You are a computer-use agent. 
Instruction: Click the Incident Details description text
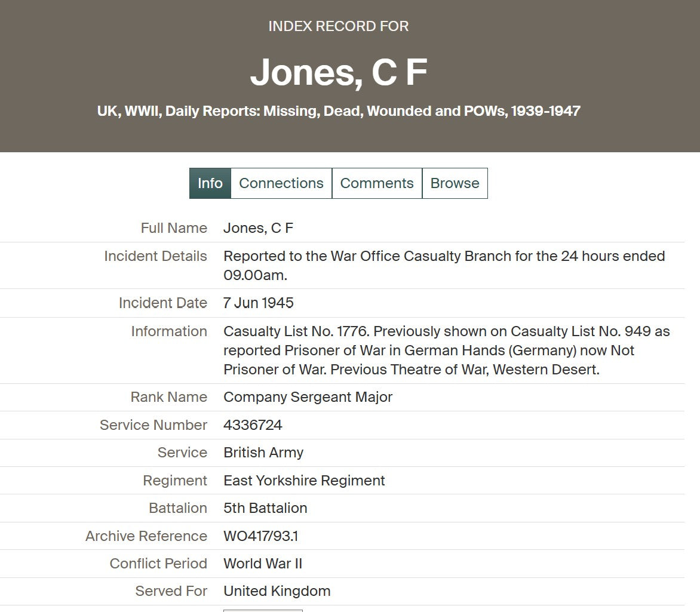click(x=443, y=265)
